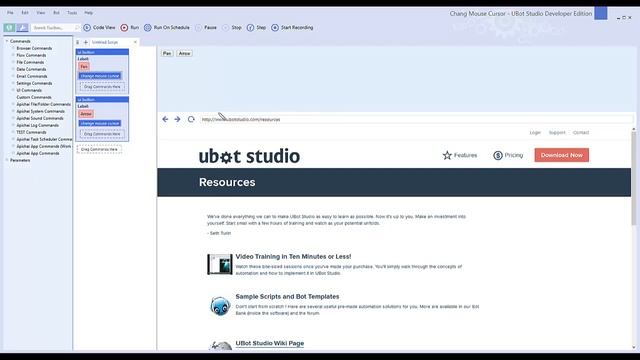Viewport: 640px width, 360px height.
Task: Expand Browser Commands category
Action: [13, 48]
